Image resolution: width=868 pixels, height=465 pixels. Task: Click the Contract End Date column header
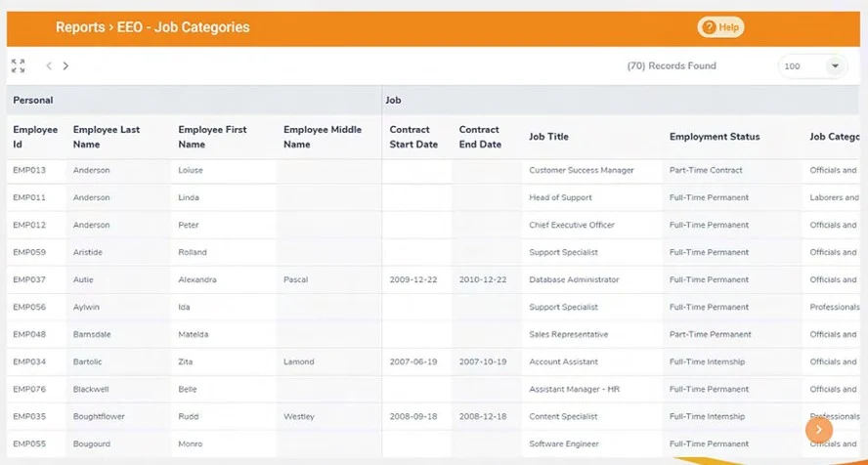480,137
